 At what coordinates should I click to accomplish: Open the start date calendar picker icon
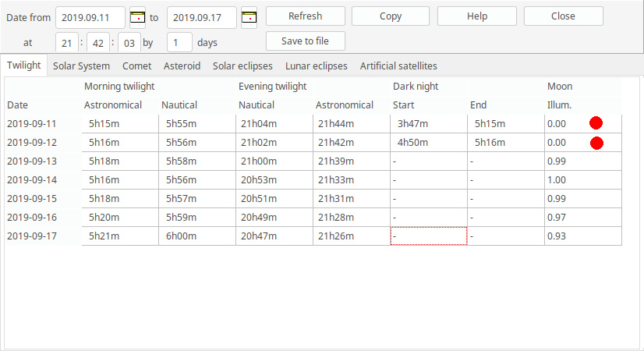(137, 16)
